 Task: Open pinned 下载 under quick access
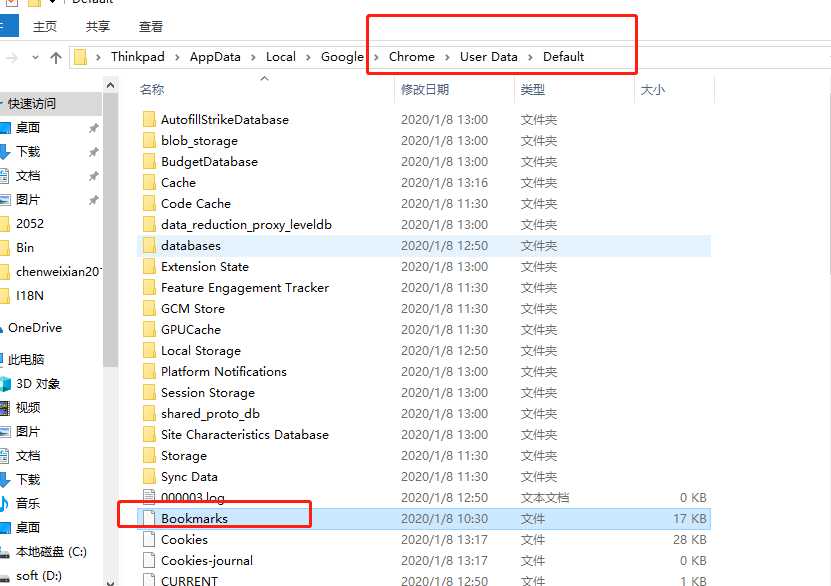coord(28,152)
